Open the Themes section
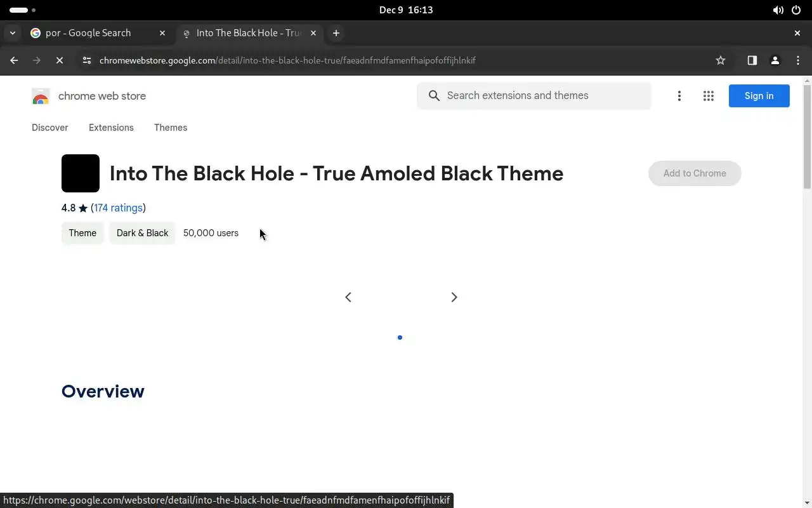Screen dimensions: 812x508 click(171, 128)
